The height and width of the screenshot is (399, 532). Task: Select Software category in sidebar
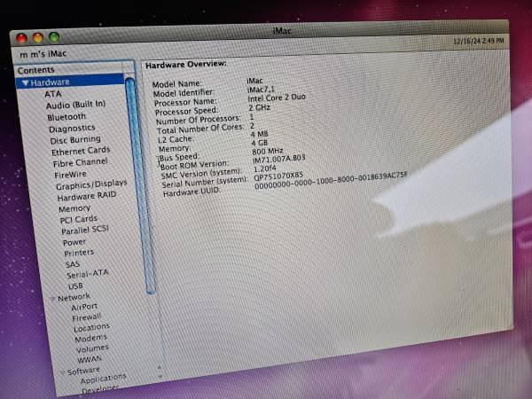pyautogui.click(x=83, y=371)
